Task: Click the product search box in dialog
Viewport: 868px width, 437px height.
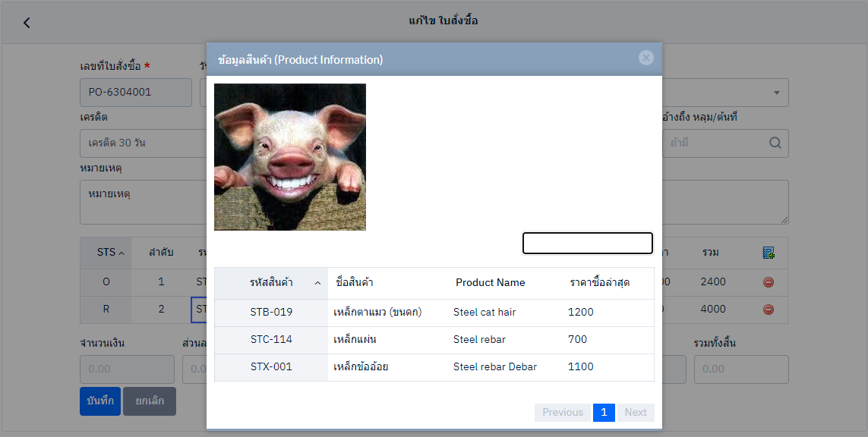Action: pyautogui.click(x=587, y=243)
